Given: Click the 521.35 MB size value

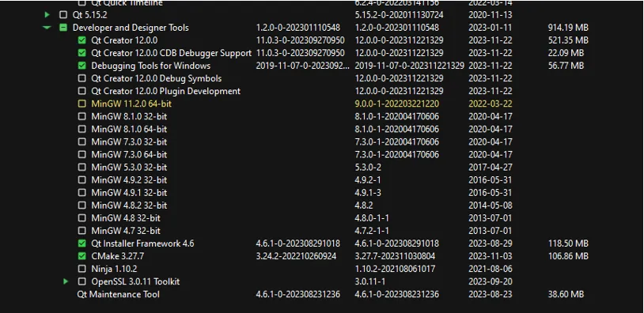Looking at the screenshot, I should coord(568,40).
